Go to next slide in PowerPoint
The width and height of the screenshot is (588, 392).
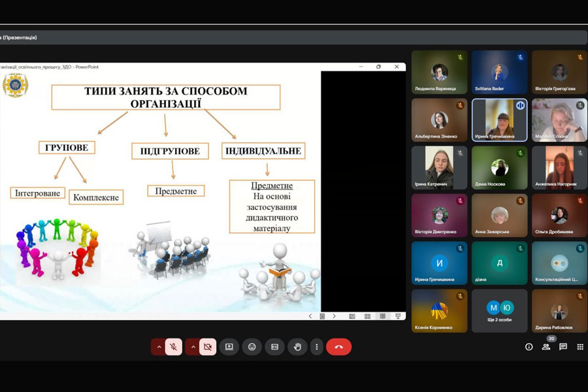click(x=334, y=316)
